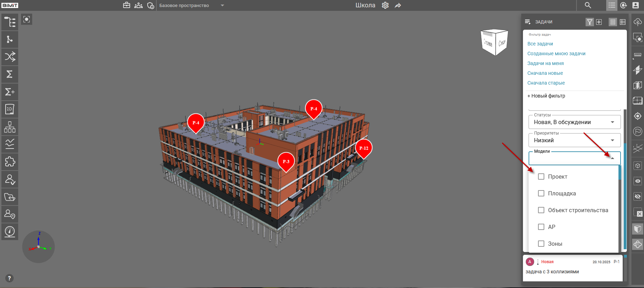
Task: Choose the Задачи на меня filter
Action: pyautogui.click(x=545, y=63)
